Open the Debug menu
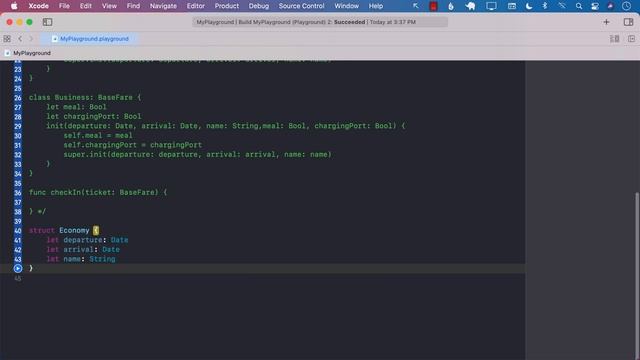The width and height of the screenshot is (640, 360). 259,6
